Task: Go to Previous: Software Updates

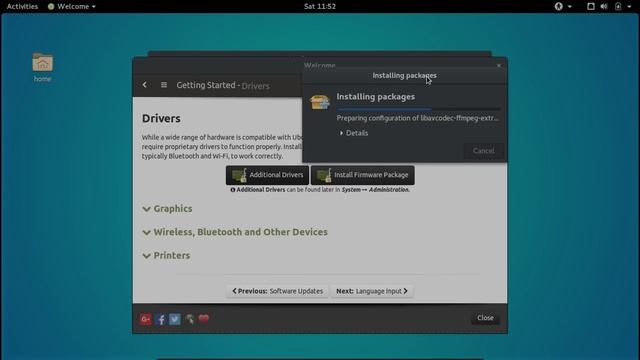Action: click(x=277, y=291)
